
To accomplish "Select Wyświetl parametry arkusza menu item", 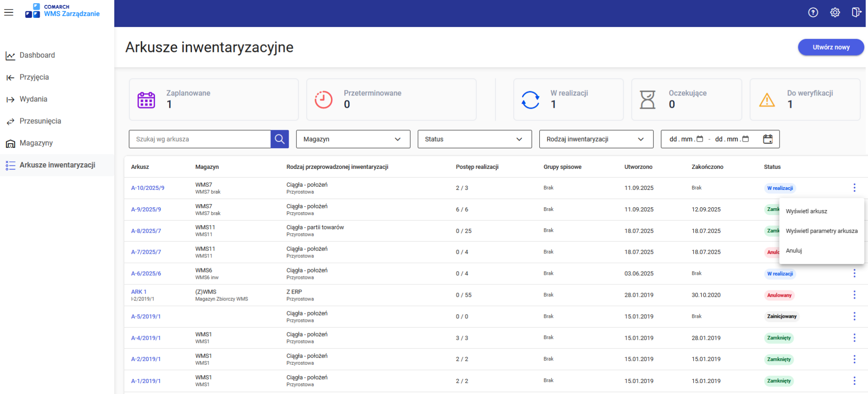I will click(x=821, y=231).
